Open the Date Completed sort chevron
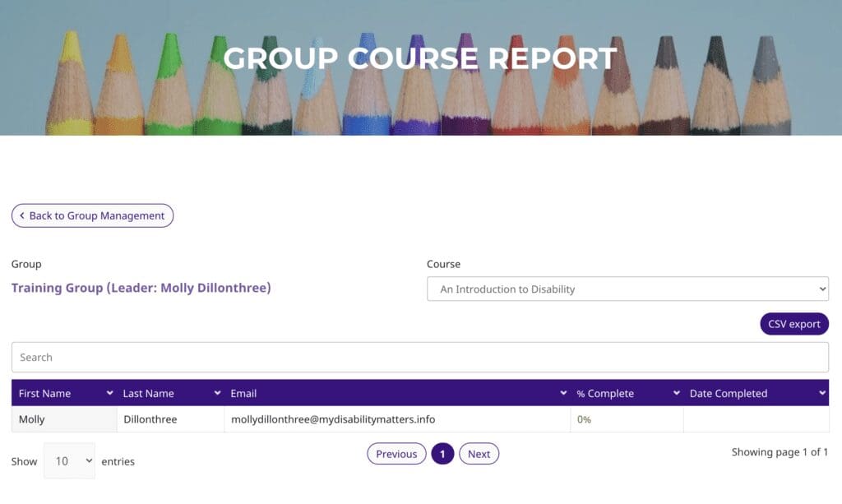Screen dimensions: 842x504 coord(821,393)
